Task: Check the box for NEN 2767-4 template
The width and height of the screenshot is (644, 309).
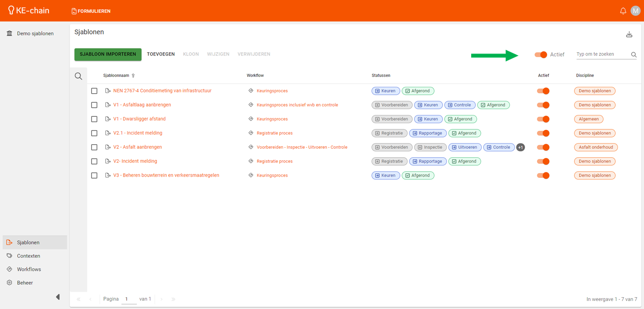Action: pyautogui.click(x=94, y=91)
